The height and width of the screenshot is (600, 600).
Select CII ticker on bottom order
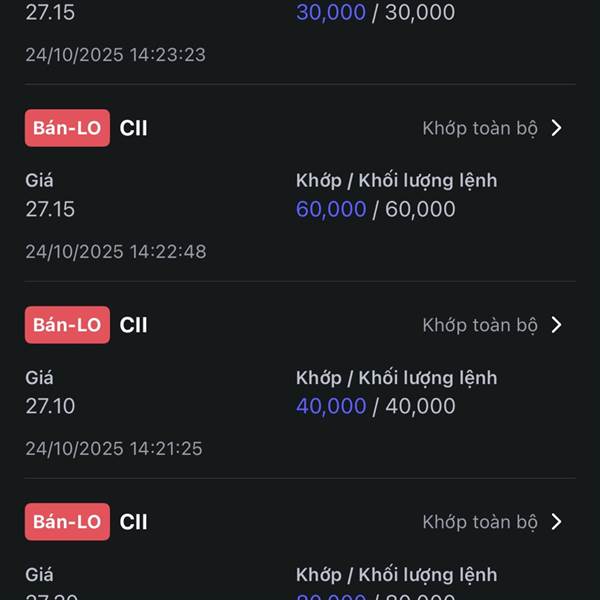coord(133,522)
